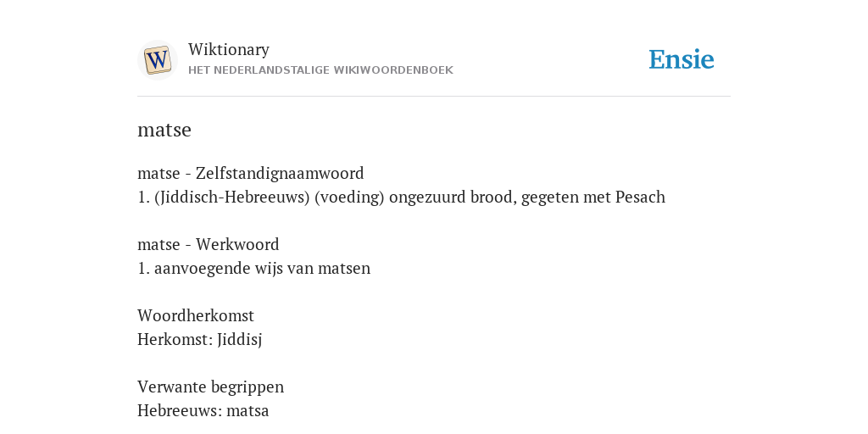This screenshot has width=868, height=434.
Task: Click 'matse - Zelfstandignaamwoord' line
Action: point(251,173)
